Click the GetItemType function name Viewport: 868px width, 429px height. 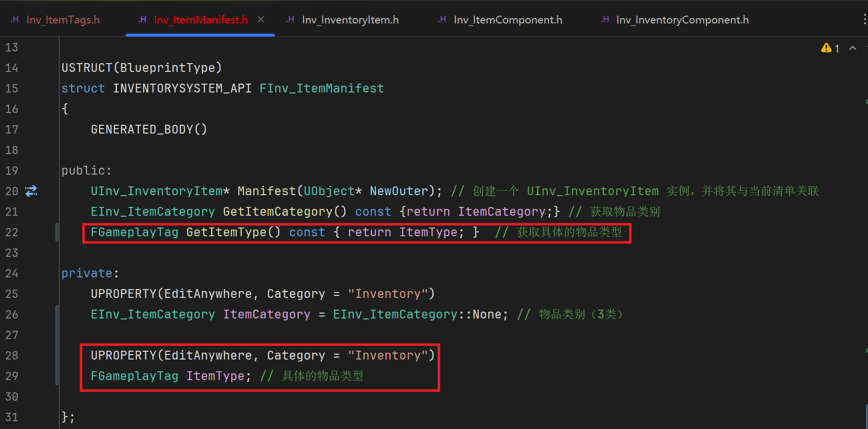tap(226, 232)
